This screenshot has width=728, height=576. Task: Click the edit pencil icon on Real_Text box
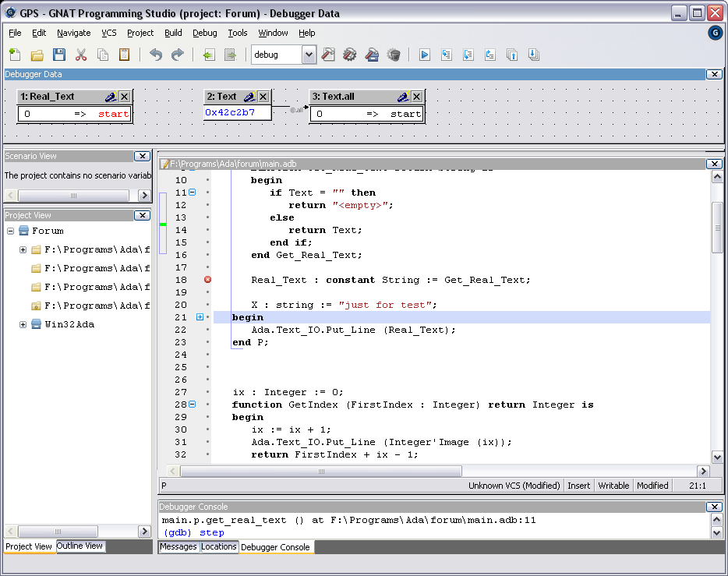(111, 97)
